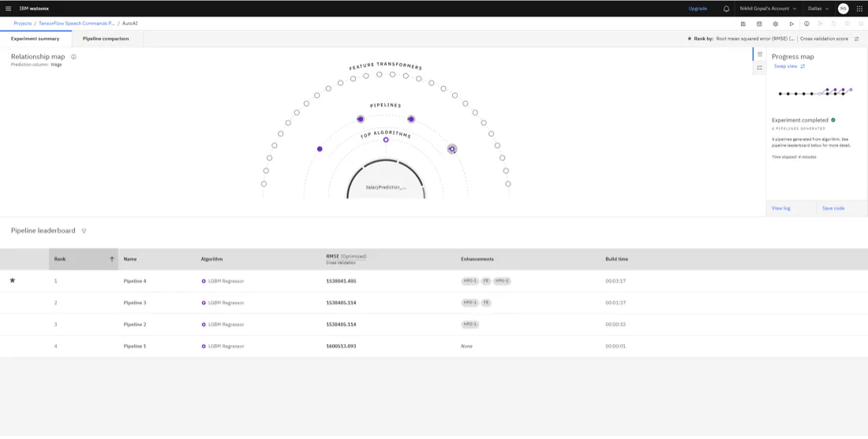The width and height of the screenshot is (868, 439).
Task: Click the image-like toolbar icon beside save
Action: tap(759, 24)
